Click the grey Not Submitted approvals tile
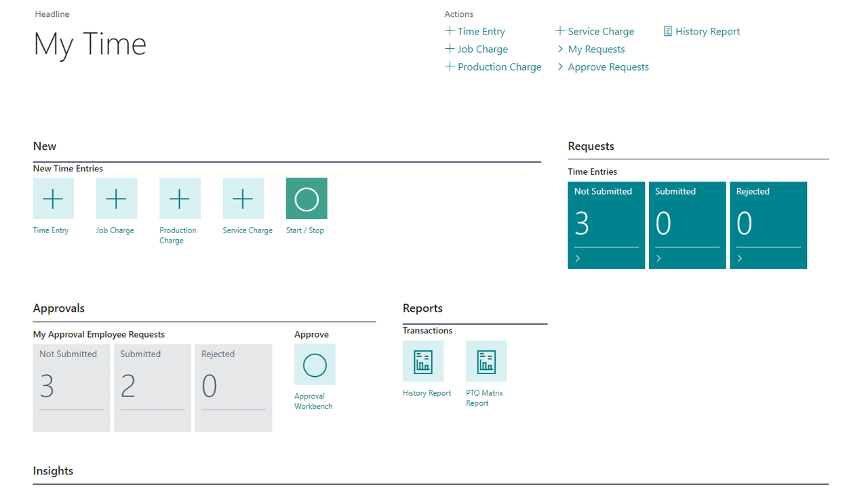 [71, 387]
